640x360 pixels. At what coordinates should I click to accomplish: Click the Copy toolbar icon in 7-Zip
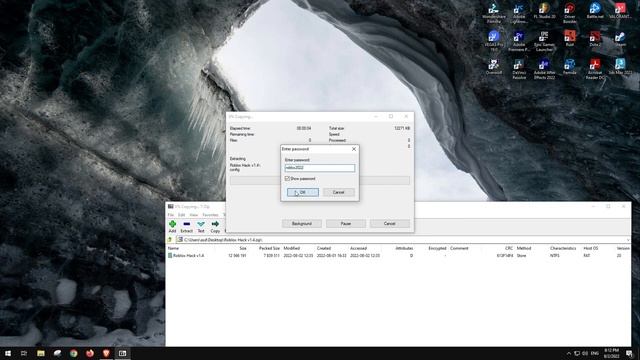[215, 226]
